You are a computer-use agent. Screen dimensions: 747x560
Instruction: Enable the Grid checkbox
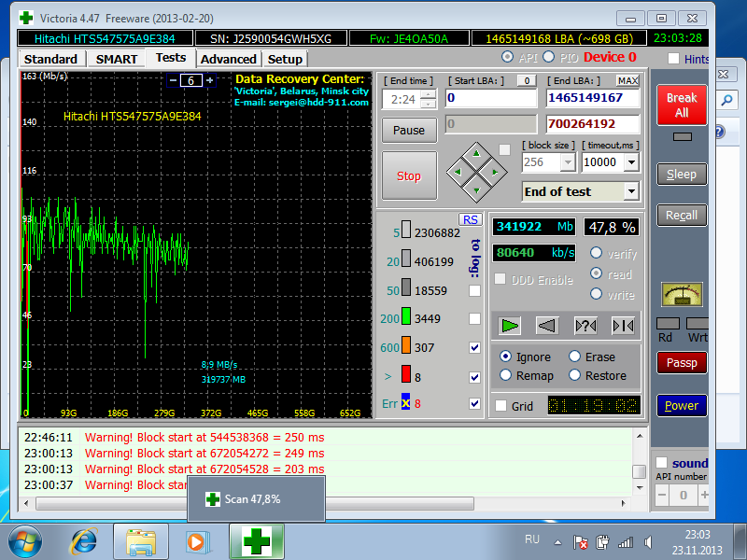(500, 406)
